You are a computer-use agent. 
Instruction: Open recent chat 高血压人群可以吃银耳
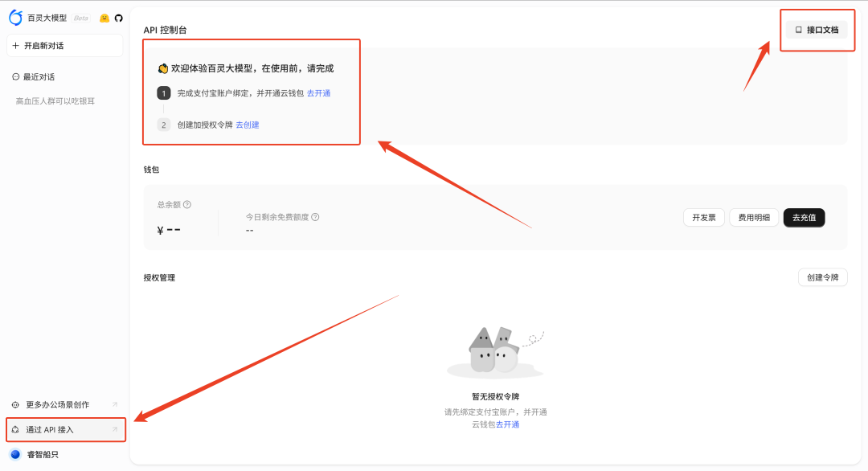[x=55, y=101]
